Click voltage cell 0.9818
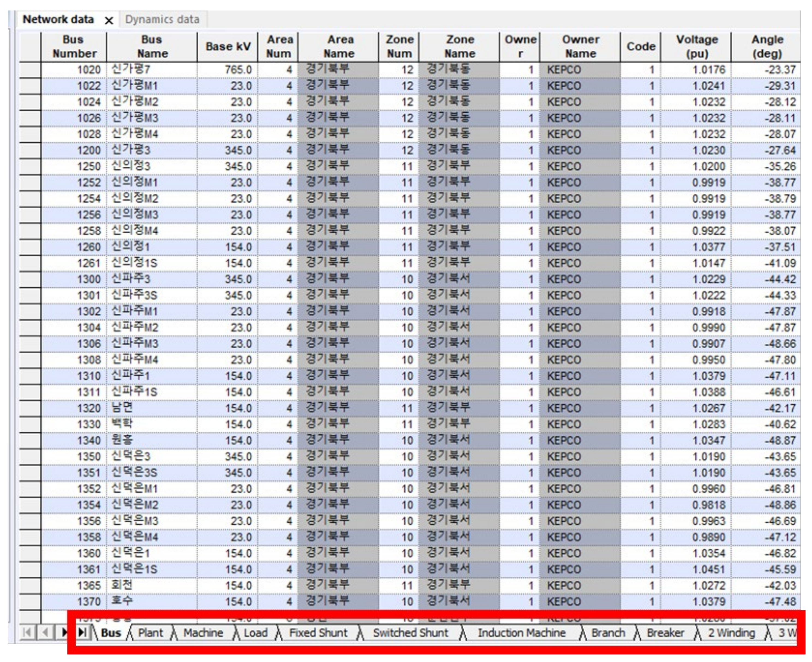812x662 pixels. [696, 505]
